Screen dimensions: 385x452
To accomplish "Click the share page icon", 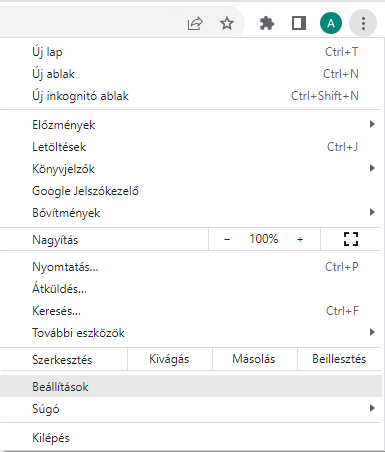I will coord(195,23).
